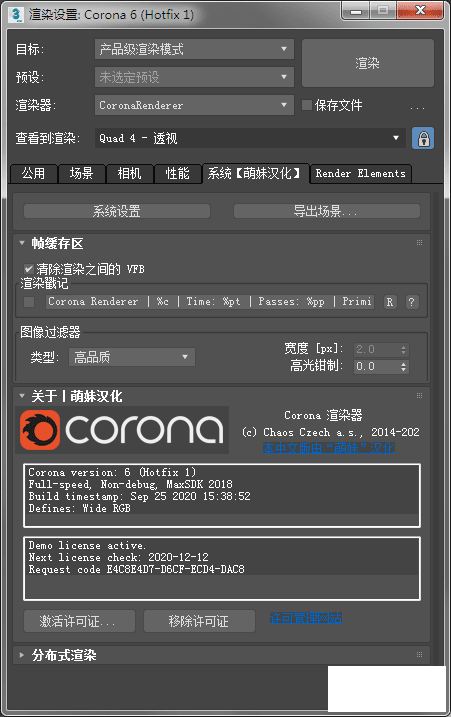
Task: Collapse the 关于 | 萌妹汉化 rollout
Action: (22, 396)
